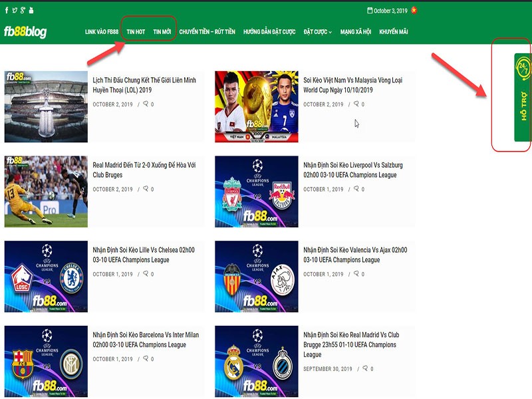The height and width of the screenshot is (399, 532).
Task: Open Hướng Dẫn Đặt Cược menu
Action: (269, 32)
